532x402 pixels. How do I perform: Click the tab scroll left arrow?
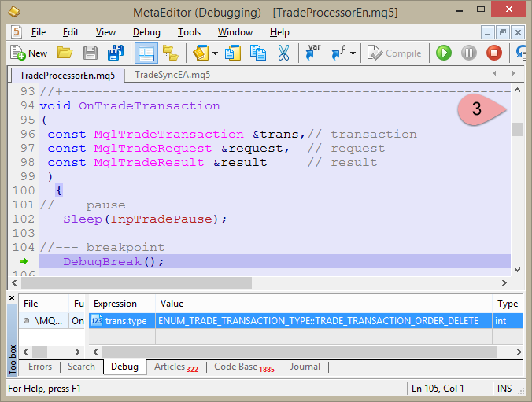click(x=495, y=73)
